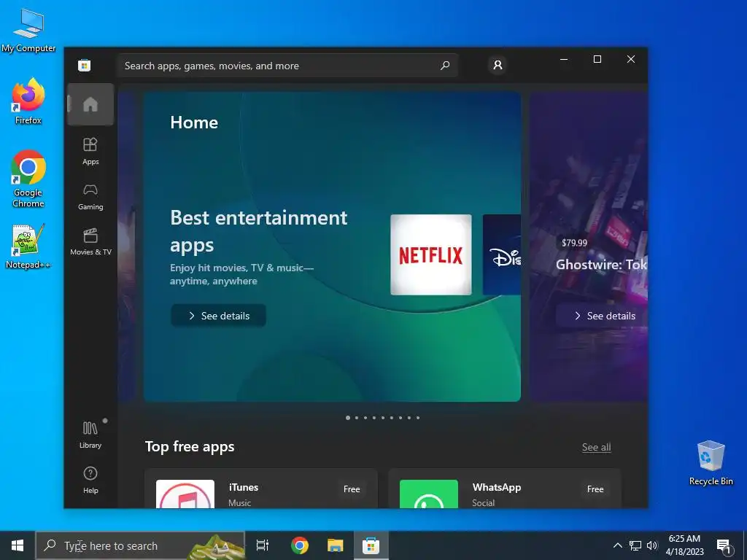Select the last carousel page dot
This screenshot has width=747, height=560.
pyautogui.click(x=418, y=418)
